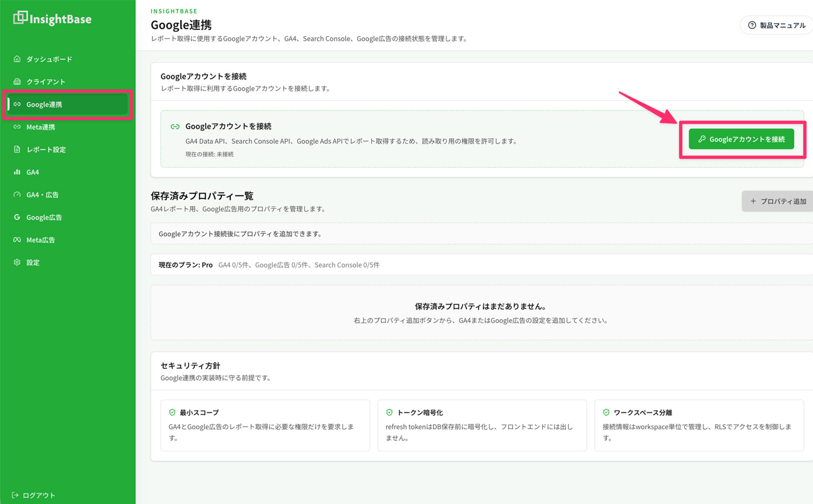
Task: Click the Google連携 link icon in sidebar
Action: pyautogui.click(x=17, y=104)
